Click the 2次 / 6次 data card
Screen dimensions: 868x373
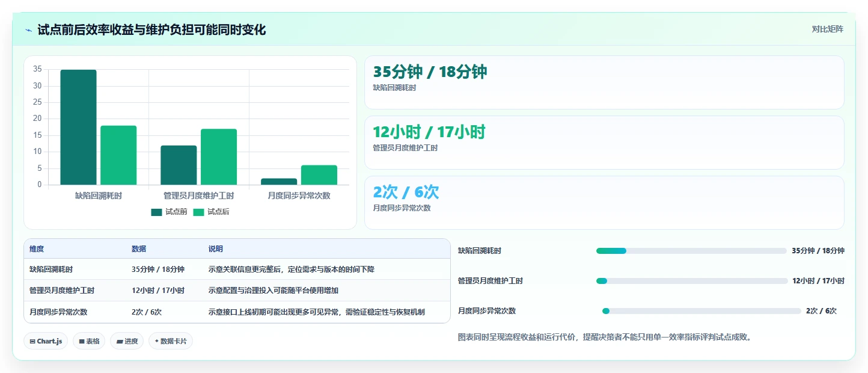[604, 203]
